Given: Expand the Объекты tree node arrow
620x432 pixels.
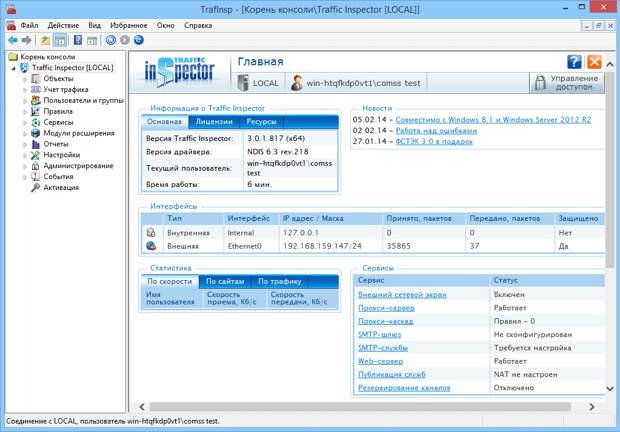Looking at the screenshot, I should [25, 79].
